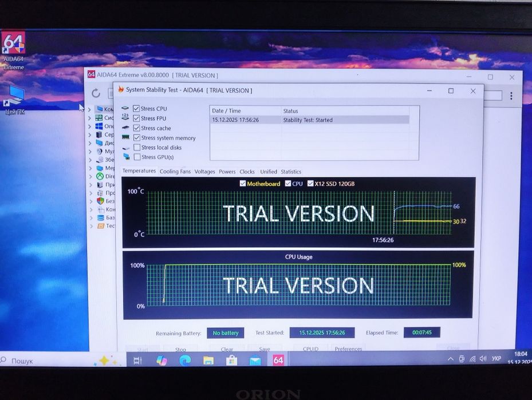Open the AIDA64 main window three-dot menu
Image resolution: width=532 pixels, height=400 pixels.
[511, 96]
